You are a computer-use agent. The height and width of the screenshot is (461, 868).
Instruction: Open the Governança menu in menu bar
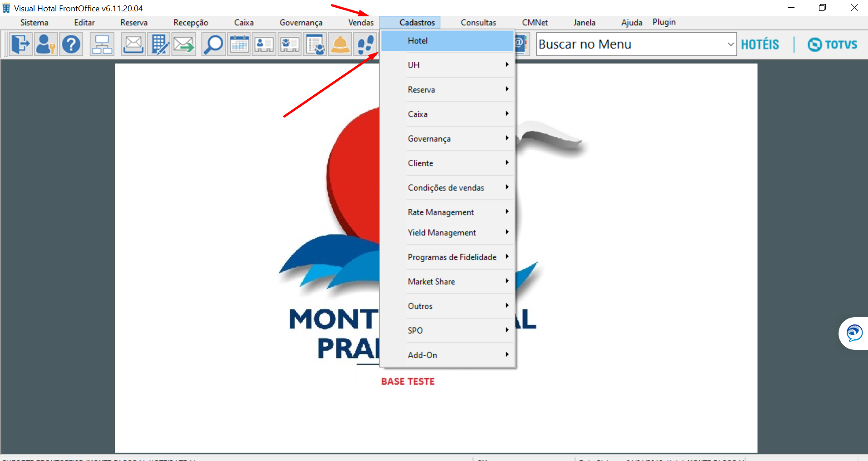point(301,23)
